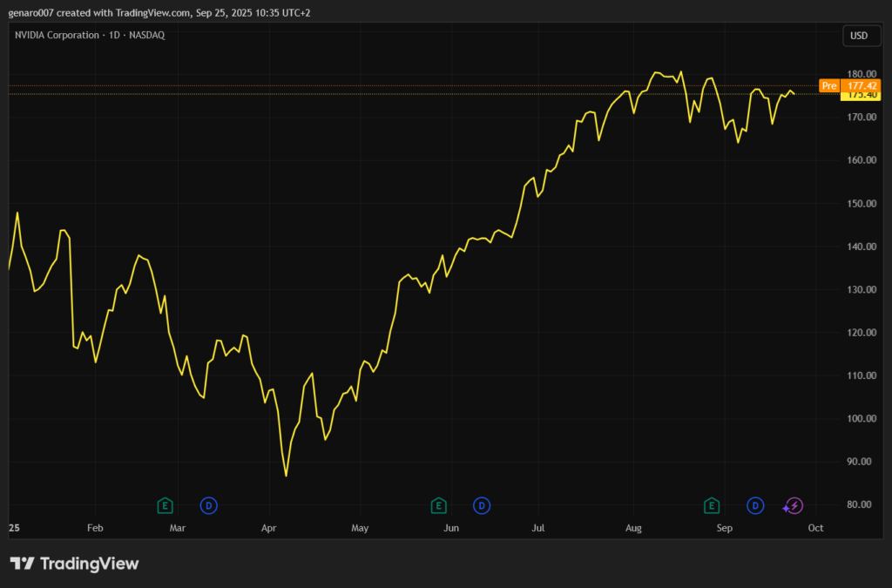Click the NVIDIA Corporation symbol title
The width and height of the screenshot is (892, 588).
click(57, 35)
